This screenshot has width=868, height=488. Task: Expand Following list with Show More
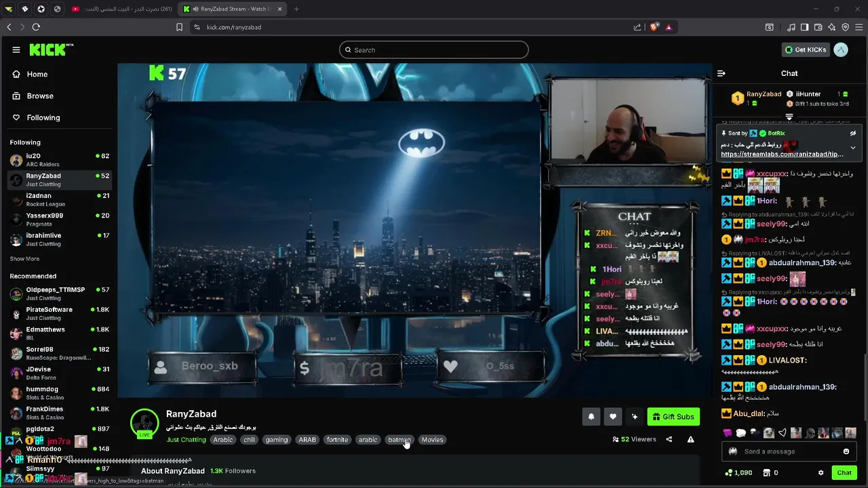24,259
